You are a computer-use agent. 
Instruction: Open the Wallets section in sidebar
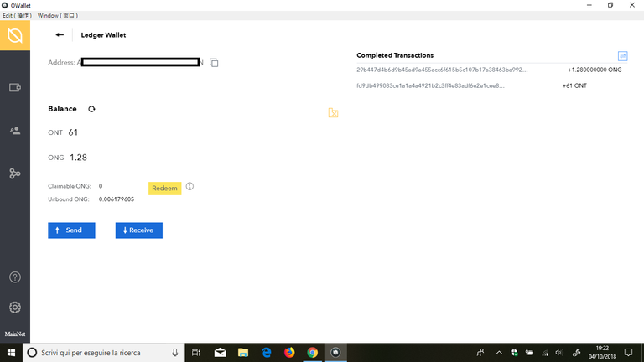coord(15,87)
